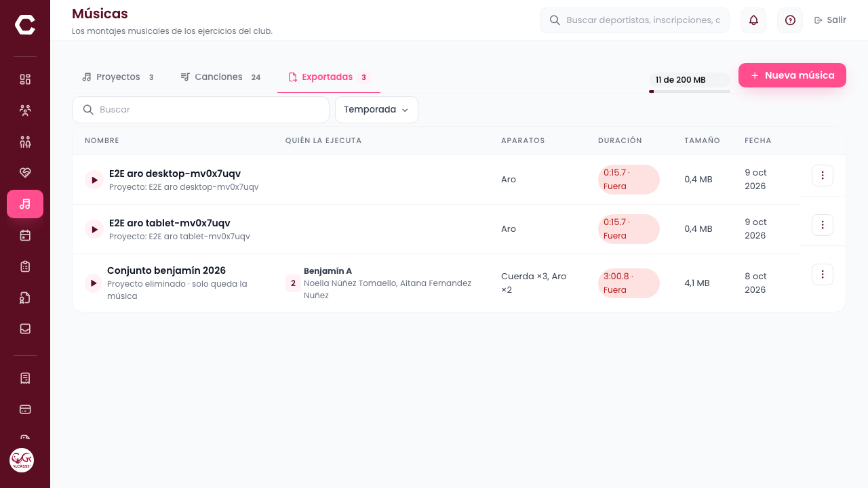Play E2E aro tablet-mv0x7uqv track

[94, 229]
